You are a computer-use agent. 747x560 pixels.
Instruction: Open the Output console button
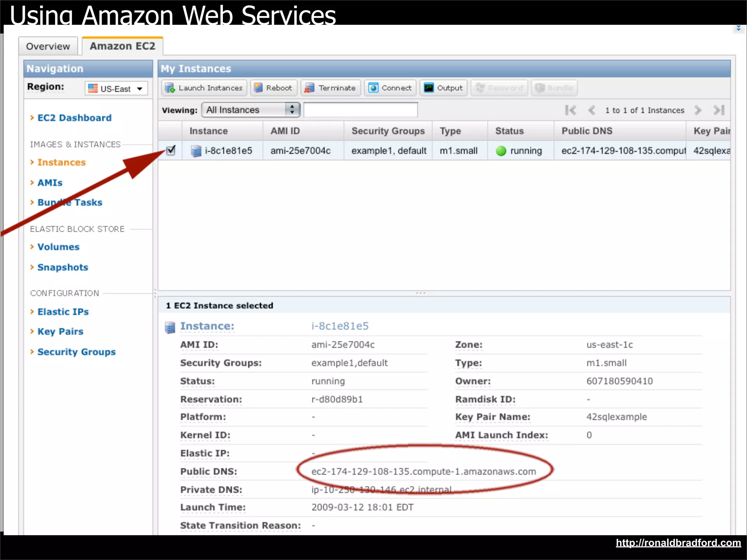coord(443,88)
